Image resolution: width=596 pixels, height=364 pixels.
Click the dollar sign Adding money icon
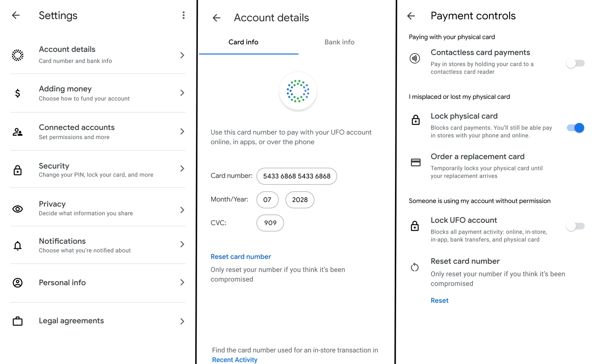[17, 93]
